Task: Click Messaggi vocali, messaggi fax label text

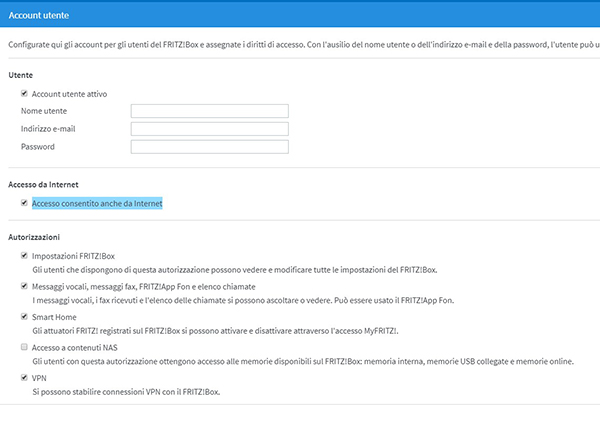Action: (x=143, y=287)
